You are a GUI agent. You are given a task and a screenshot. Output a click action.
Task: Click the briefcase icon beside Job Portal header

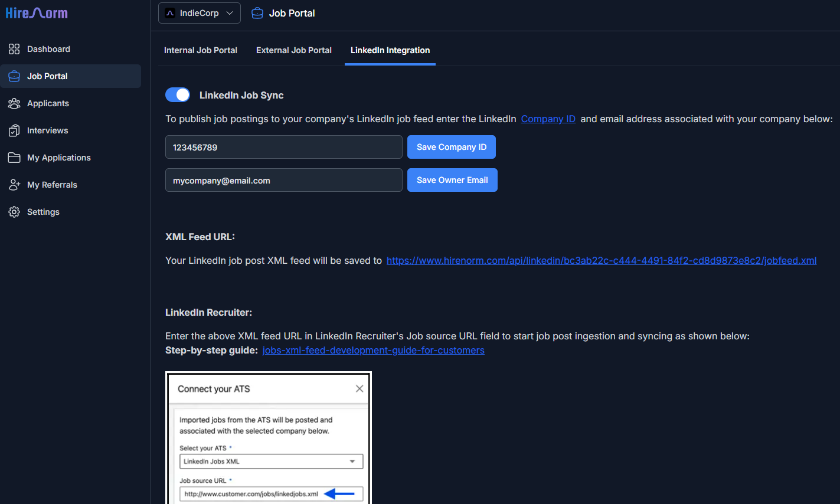(x=257, y=13)
